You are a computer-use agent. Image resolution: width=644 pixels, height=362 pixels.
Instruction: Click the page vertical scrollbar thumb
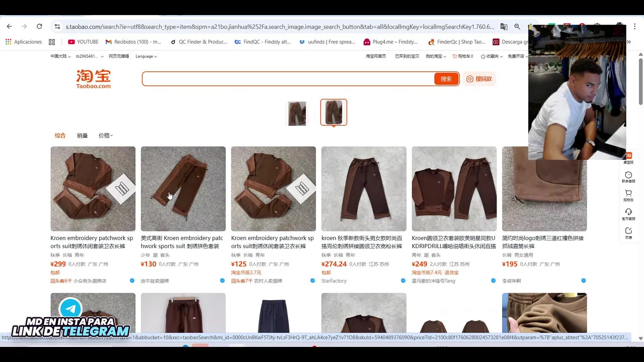(x=640, y=81)
